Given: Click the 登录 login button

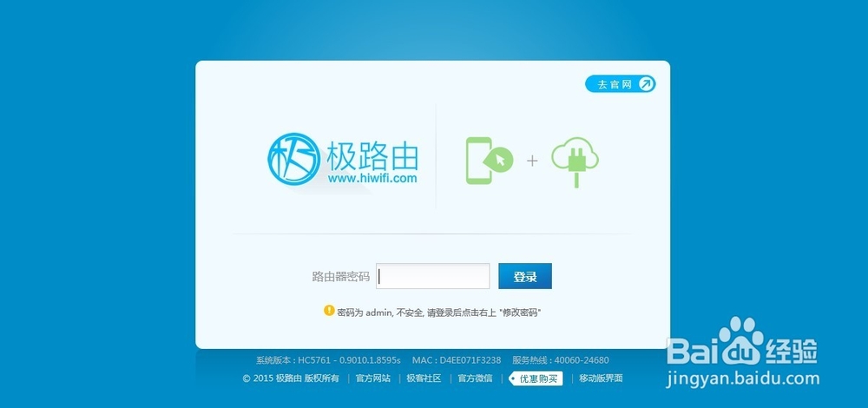Looking at the screenshot, I should tap(525, 276).
